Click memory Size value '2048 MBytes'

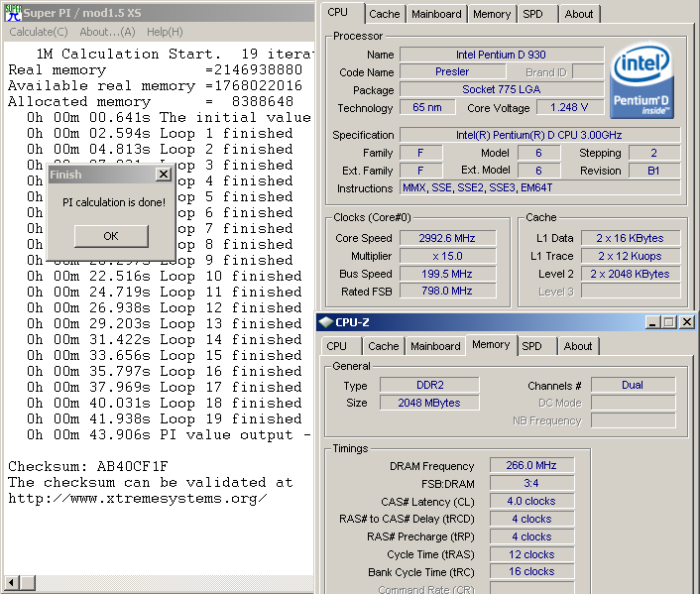pyautogui.click(x=429, y=403)
